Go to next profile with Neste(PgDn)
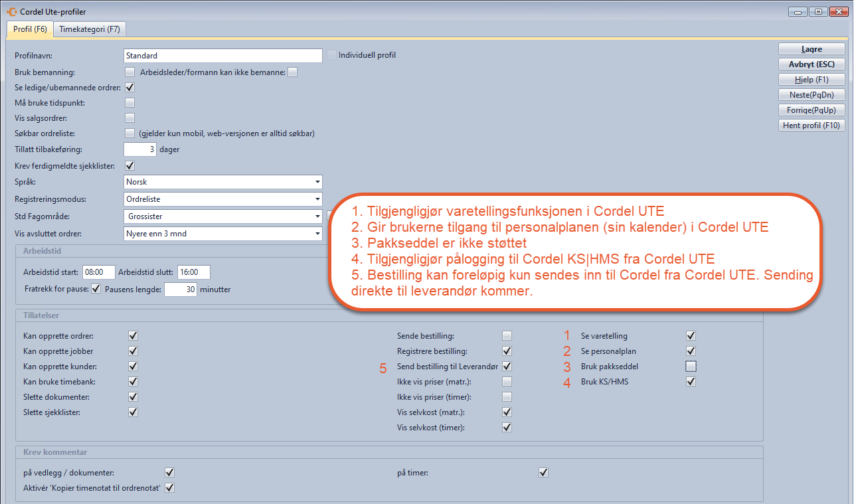Screen dimensions: 854x504 pos(811,95)
